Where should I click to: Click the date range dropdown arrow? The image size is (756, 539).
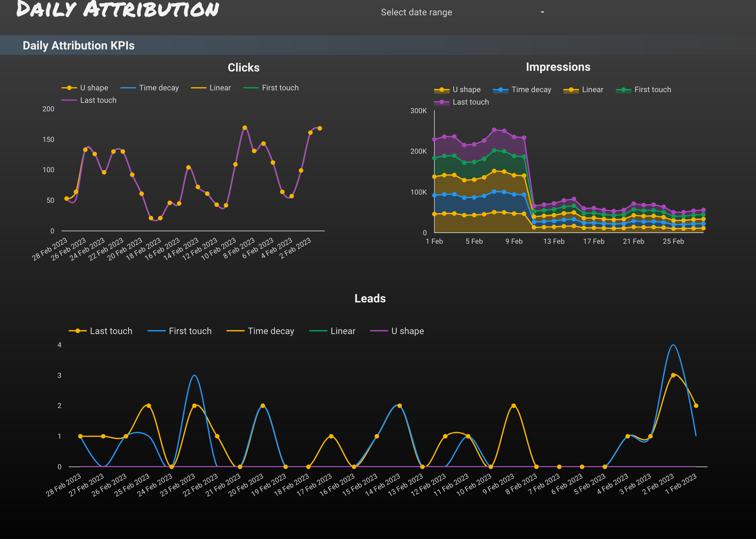tap(542, 12)
